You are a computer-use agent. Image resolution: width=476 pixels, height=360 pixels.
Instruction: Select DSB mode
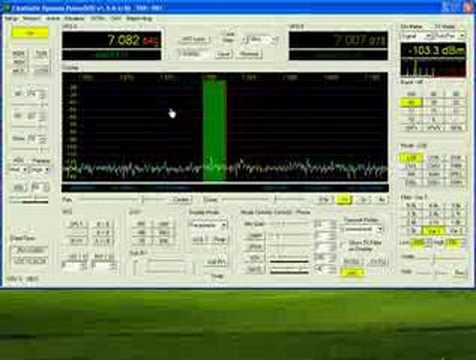click(456, 157)
